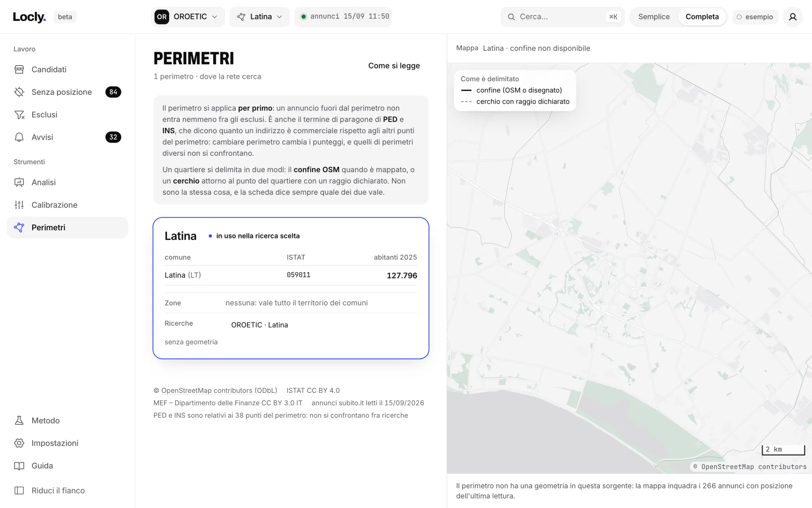Switch view to Semplice mode
The width and height of the screenshot is (812, 508).
[654, 17]
